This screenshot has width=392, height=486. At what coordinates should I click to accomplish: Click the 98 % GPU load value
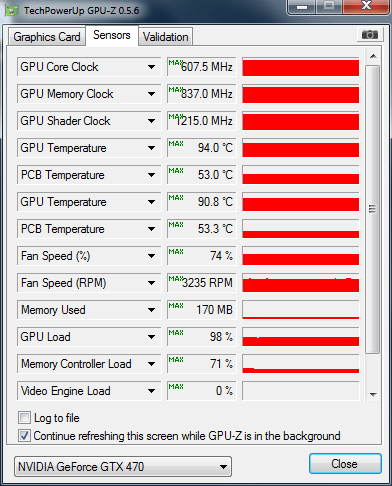[202, 337]
